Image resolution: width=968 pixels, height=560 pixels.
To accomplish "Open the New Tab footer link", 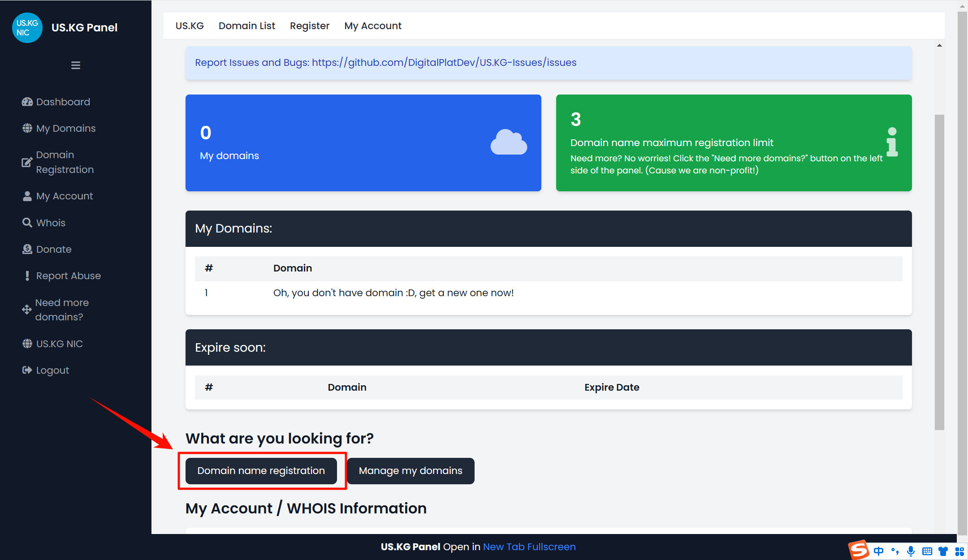I will 504,547.
